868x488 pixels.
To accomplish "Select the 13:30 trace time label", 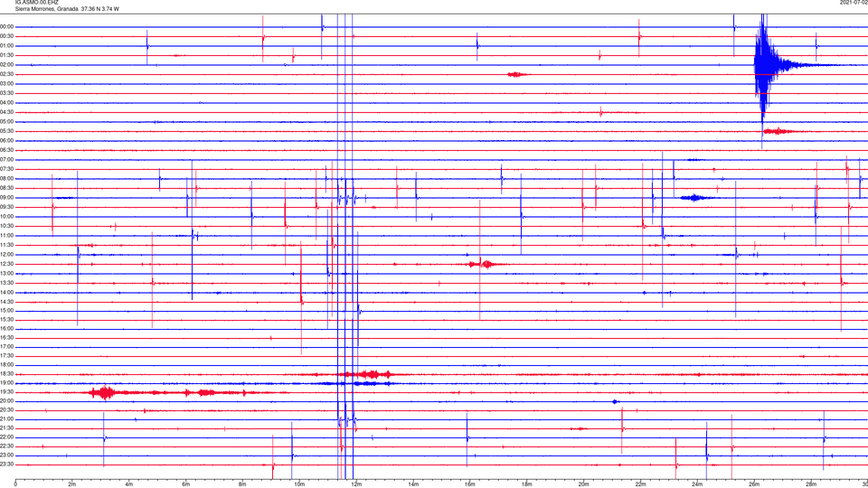I will [x=7, y=283].
